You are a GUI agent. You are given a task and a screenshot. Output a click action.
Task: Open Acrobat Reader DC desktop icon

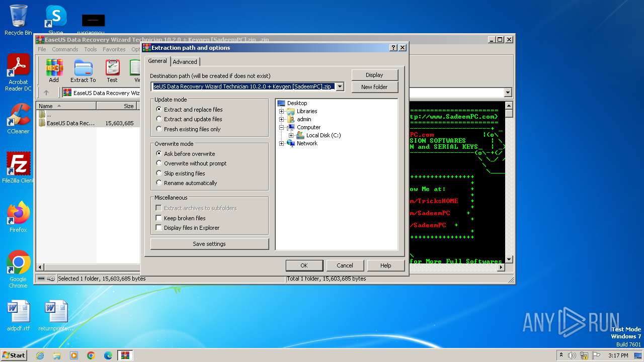coord(18,73)
